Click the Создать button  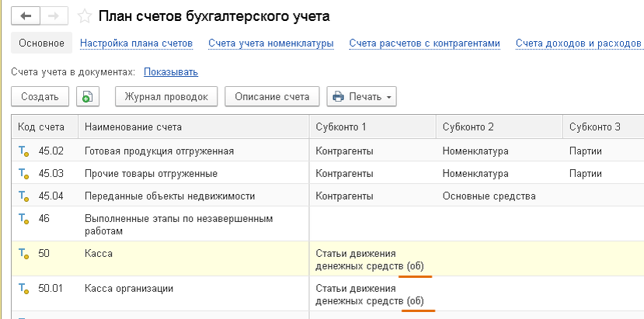[x=40, y=97]
